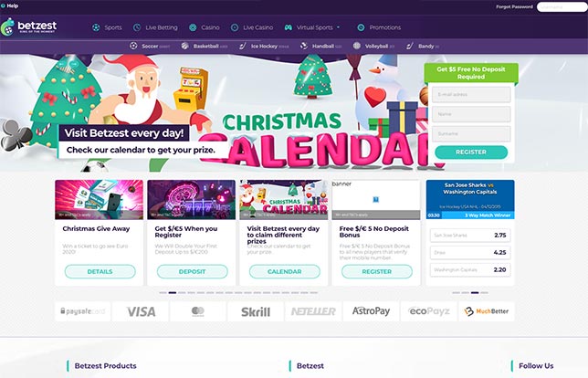
Task: Select the Casino chip icon
Action: pyautogui.click(x=193, y=27)
